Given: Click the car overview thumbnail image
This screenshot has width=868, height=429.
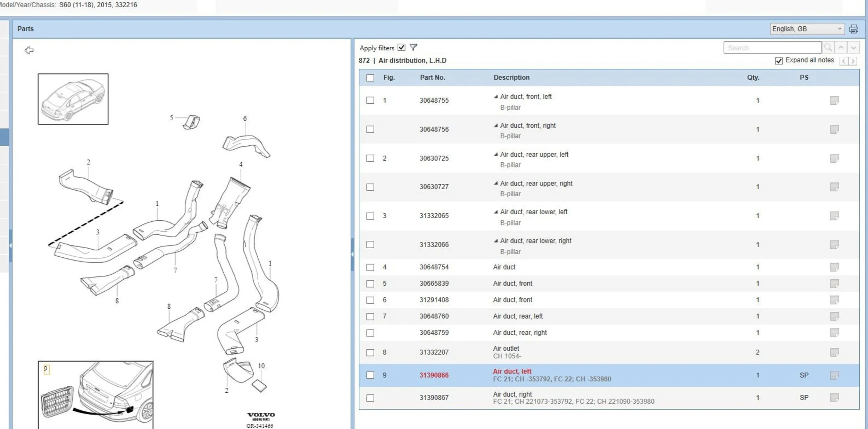Looking at the screenshot, I should click(73, 99).
